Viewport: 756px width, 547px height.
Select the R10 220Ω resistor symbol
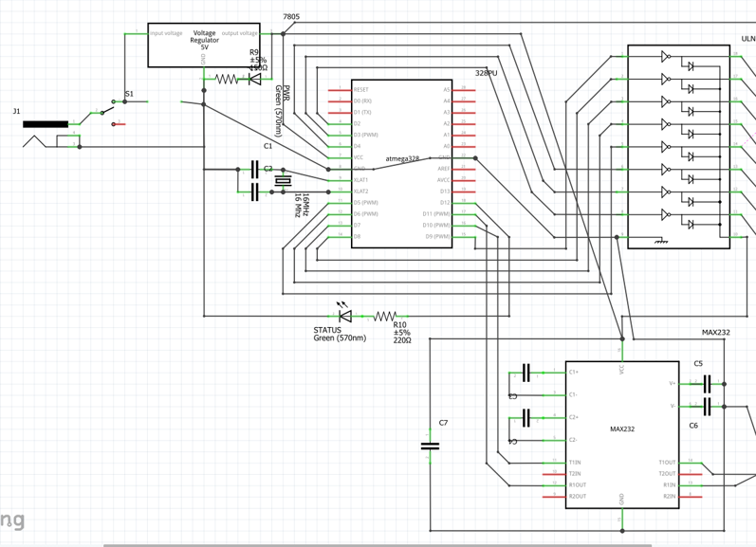point(385,316)
